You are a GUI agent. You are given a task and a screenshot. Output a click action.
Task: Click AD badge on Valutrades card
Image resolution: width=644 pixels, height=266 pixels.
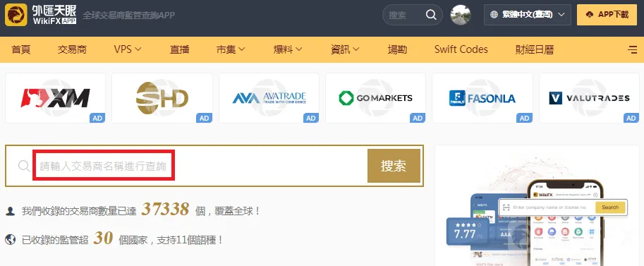click(x=631, y=118)
